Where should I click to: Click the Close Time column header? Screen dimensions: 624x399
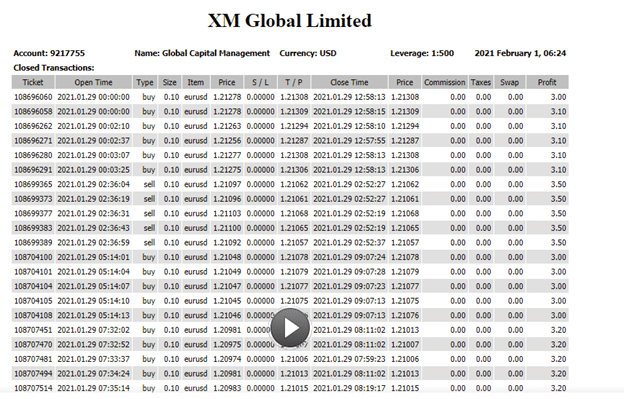pos(349,82)
